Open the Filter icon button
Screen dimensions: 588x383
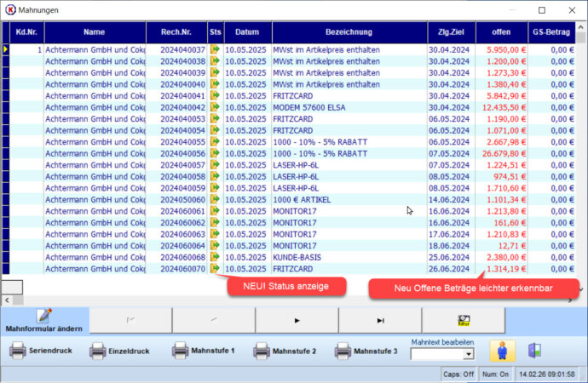[464, 320]
